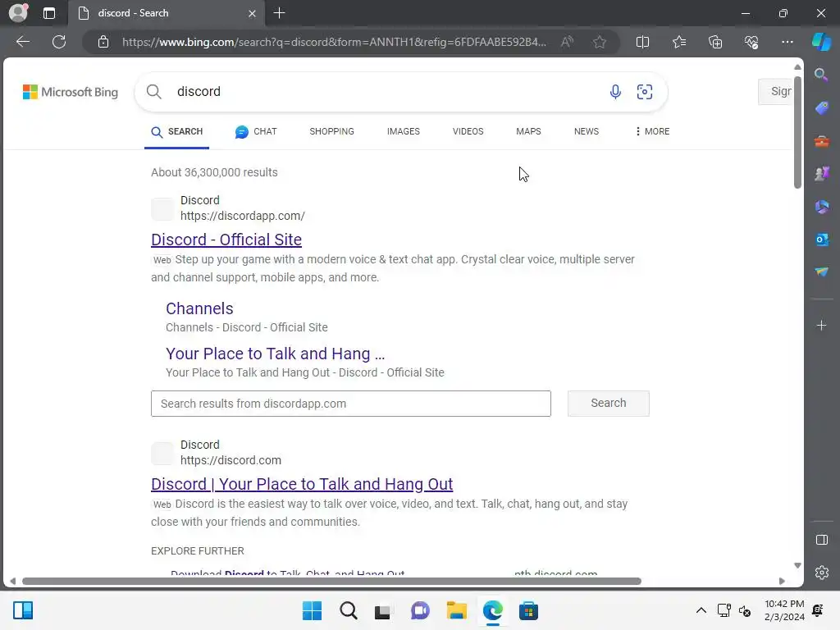Toggle sidebar panel visibility icon
This screenshot has height=630, width=840.
point(821,540)
